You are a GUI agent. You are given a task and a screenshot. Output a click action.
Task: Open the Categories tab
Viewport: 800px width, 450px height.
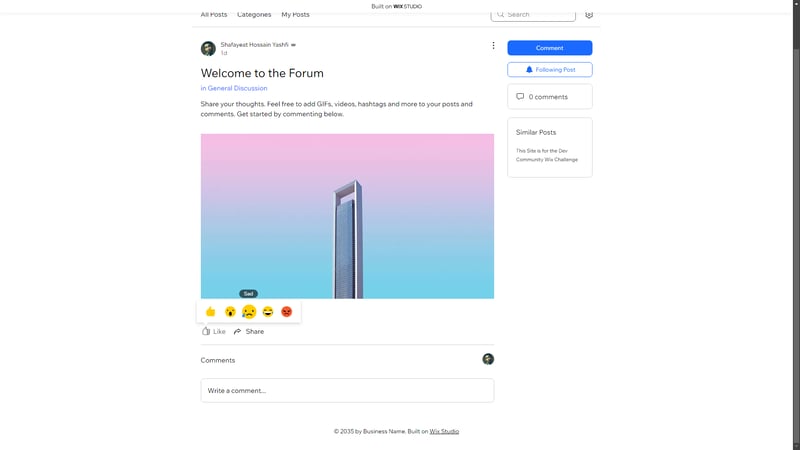(x=254, y=15)
